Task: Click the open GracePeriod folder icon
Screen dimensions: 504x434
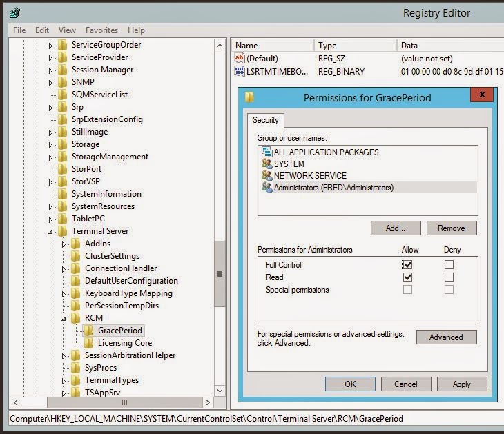Action: 88,331
